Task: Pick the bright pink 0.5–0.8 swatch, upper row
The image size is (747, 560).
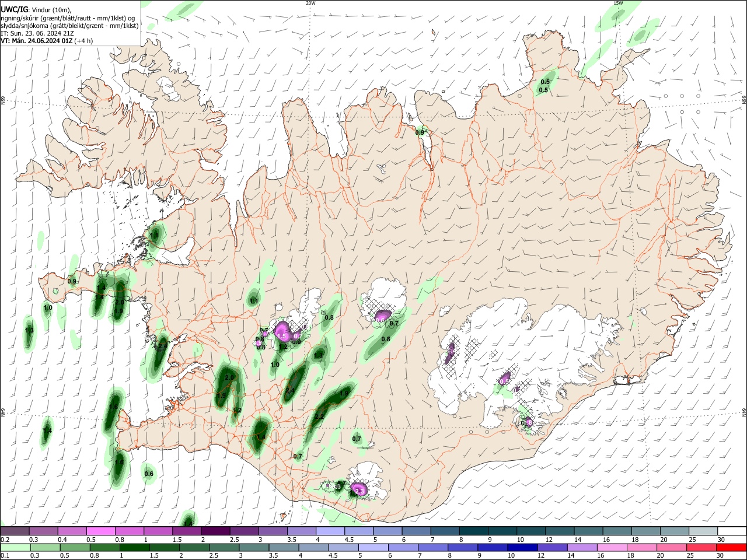Action: [100, 531]
